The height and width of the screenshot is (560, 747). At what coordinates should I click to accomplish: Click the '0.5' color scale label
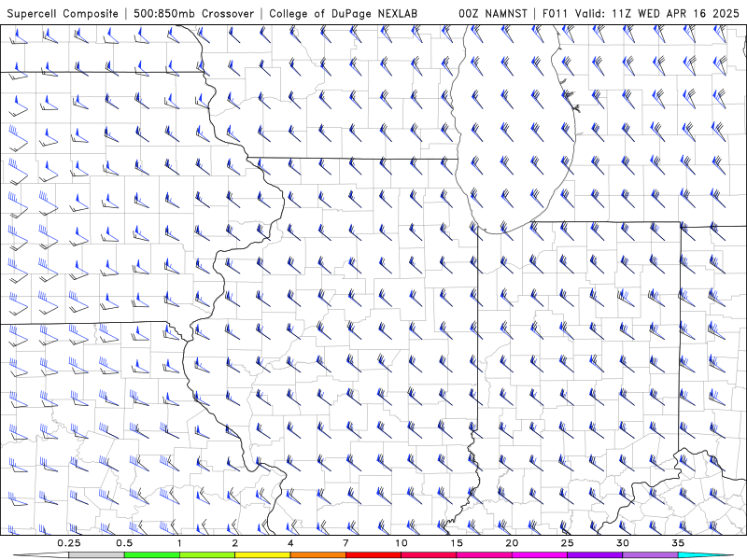tap(124, 543)
